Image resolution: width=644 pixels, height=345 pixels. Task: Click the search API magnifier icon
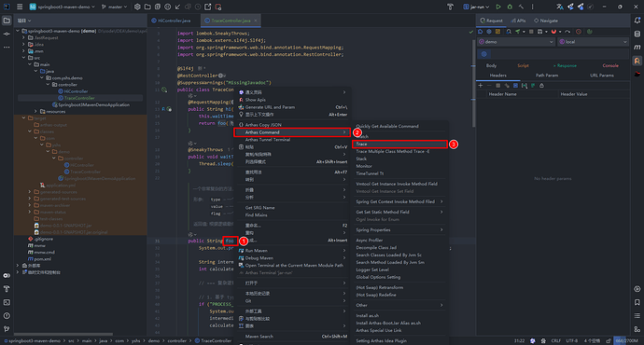509,32
